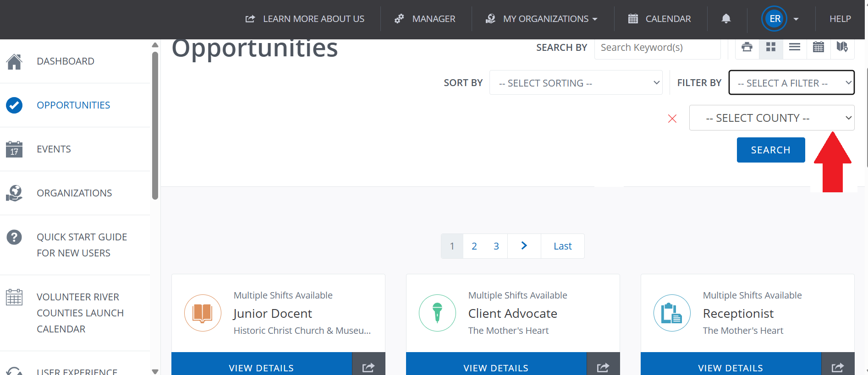Open the Help menu
Screen dimensions: 868x375
coord(840,19)
